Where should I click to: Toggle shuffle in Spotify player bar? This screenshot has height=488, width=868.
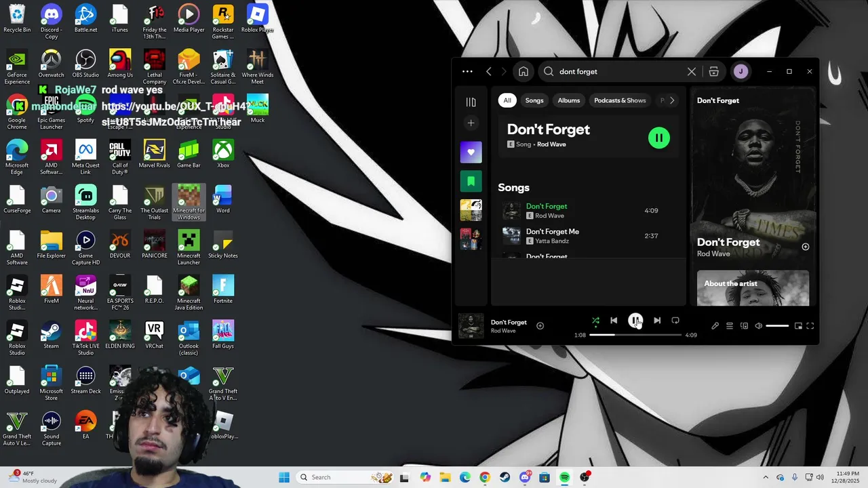[595, 321]
